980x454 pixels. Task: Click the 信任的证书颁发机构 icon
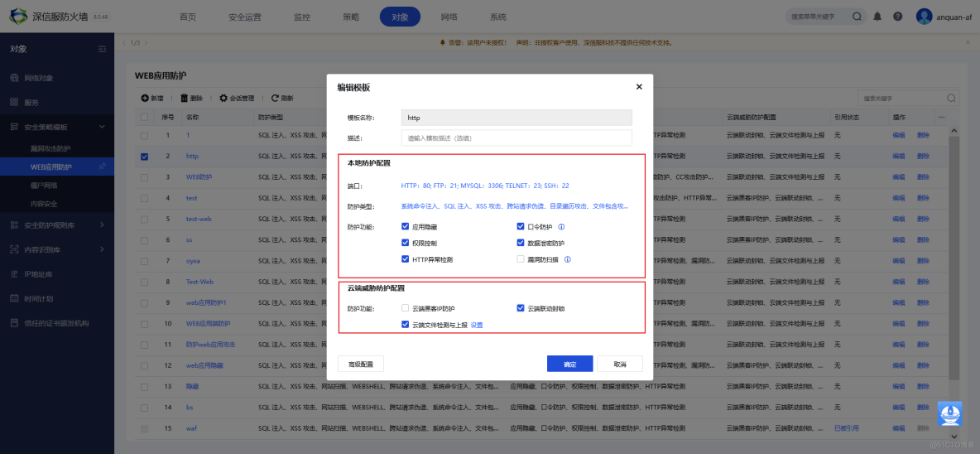pyautogui.click(x=14, y=322)
